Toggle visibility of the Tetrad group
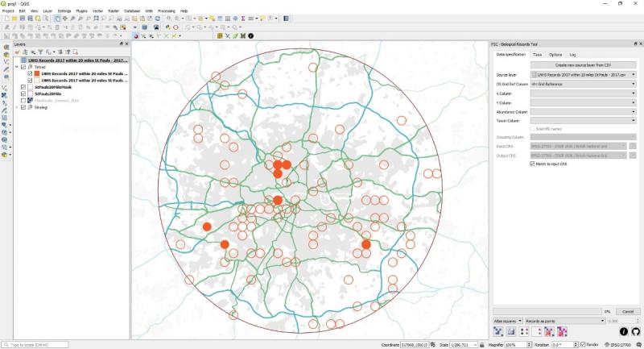Image resolution: width=644 pixels, height=349 pixels. (x=23, y=67)
